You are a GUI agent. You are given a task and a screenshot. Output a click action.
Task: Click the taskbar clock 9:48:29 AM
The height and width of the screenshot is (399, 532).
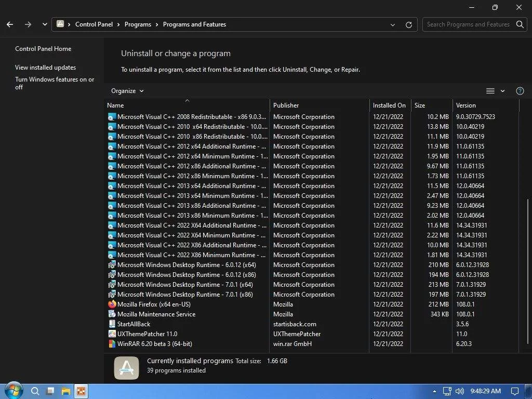click(486, 391)
